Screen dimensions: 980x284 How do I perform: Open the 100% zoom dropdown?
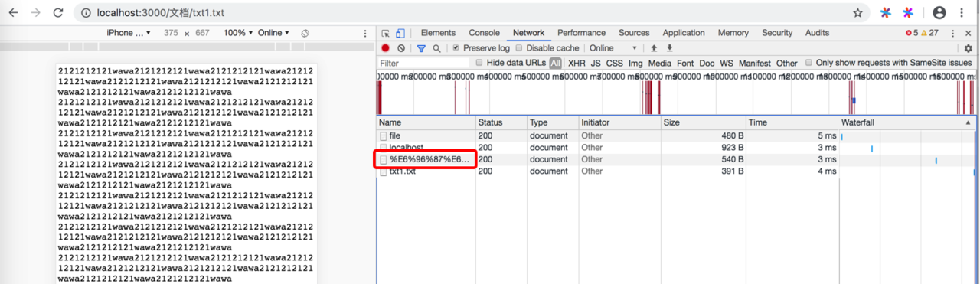click(x=238, y=33)
